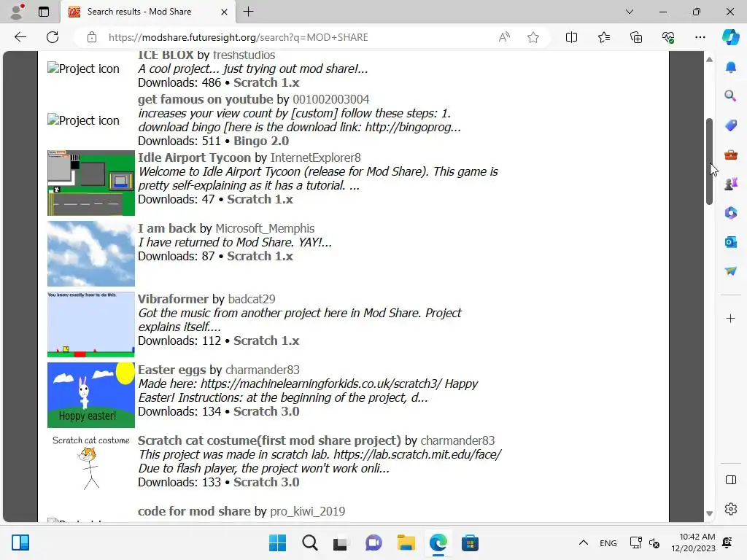Image resolution: width=747 pixels, height=560 pixels.
Task: Open taskbar Search
Action: (309, 542)
